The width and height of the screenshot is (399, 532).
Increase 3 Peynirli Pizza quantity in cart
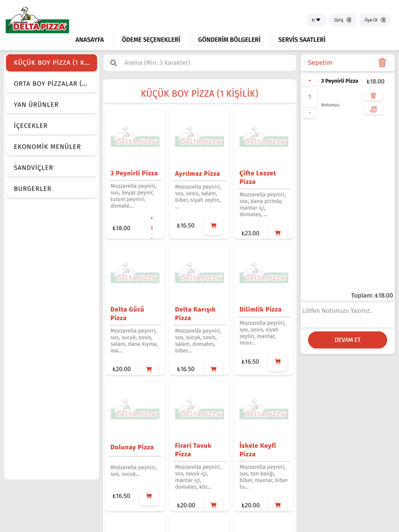[x=310, y=81]
